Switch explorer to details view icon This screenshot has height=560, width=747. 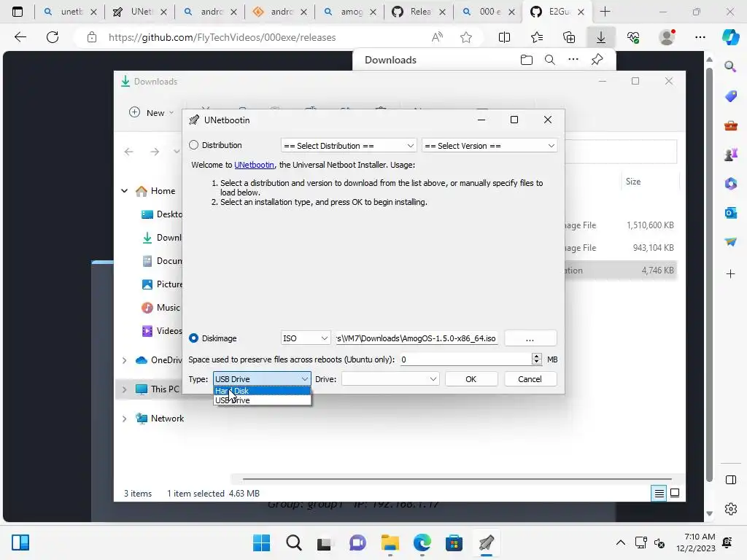(x=659, y=494)
